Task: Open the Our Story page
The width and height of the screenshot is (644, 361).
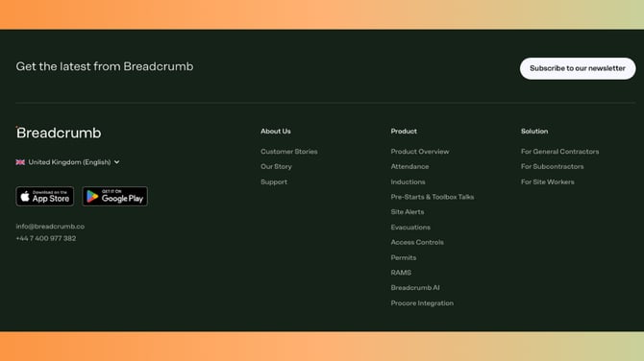Action: [x=276, y=166]
